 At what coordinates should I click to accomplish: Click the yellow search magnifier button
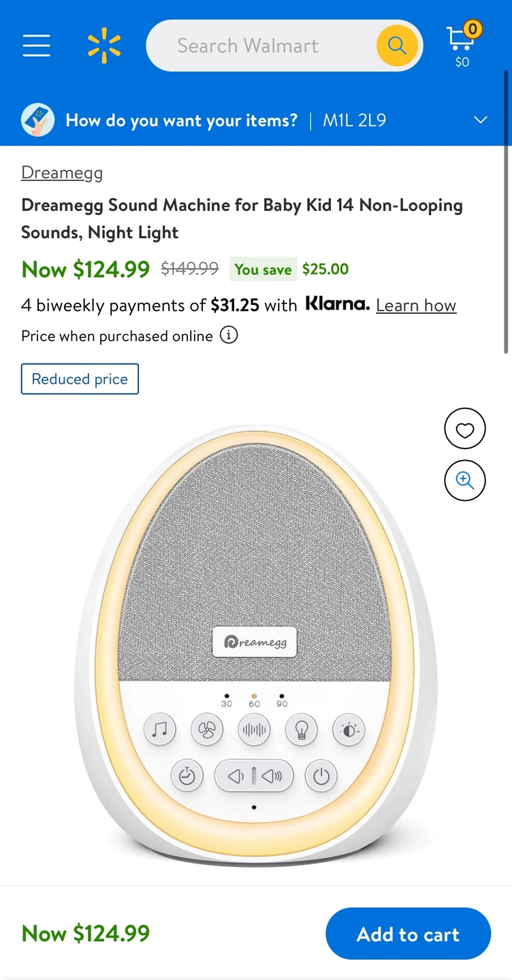pyautogui.click(x=397, y=46)
